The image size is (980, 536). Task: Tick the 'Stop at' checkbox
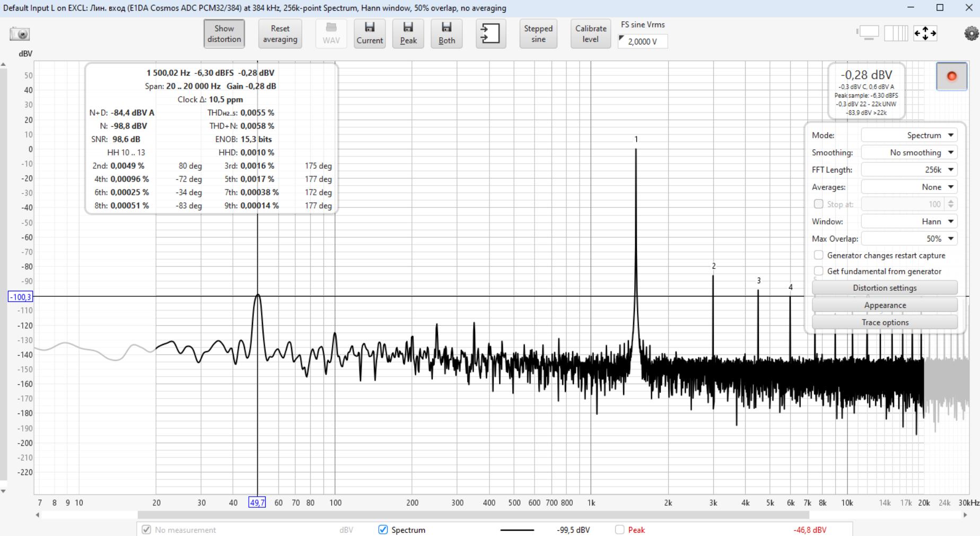819,204
